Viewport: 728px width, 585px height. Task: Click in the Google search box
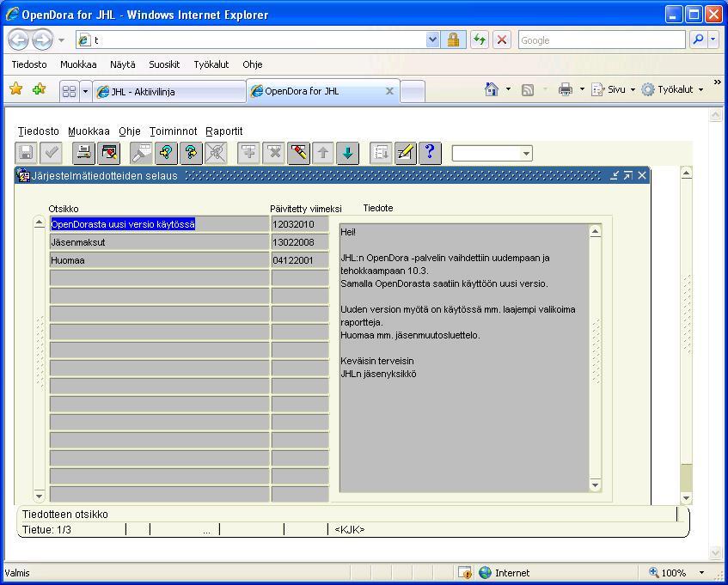tap(602, 40)
